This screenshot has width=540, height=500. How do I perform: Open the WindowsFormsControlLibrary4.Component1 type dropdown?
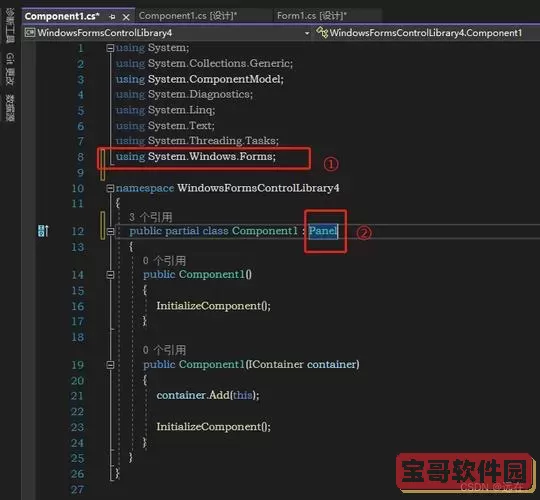(x=426, y=33)
